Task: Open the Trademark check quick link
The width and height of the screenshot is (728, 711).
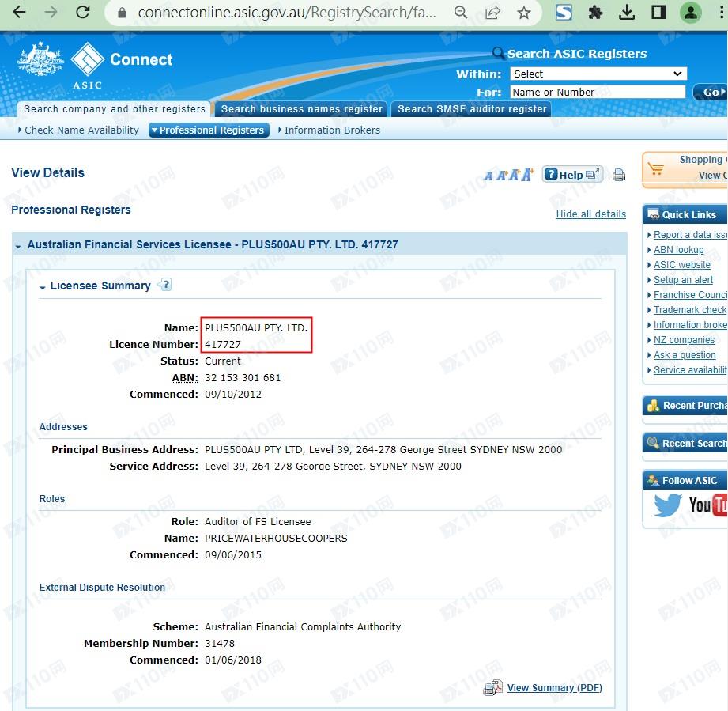Action: (x=690, y=310)
